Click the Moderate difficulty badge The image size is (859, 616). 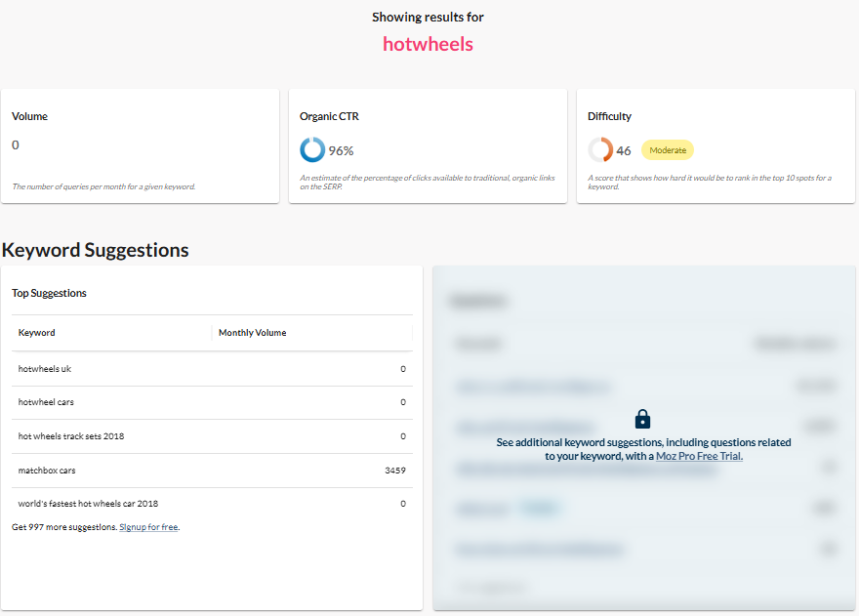(668, 150)
